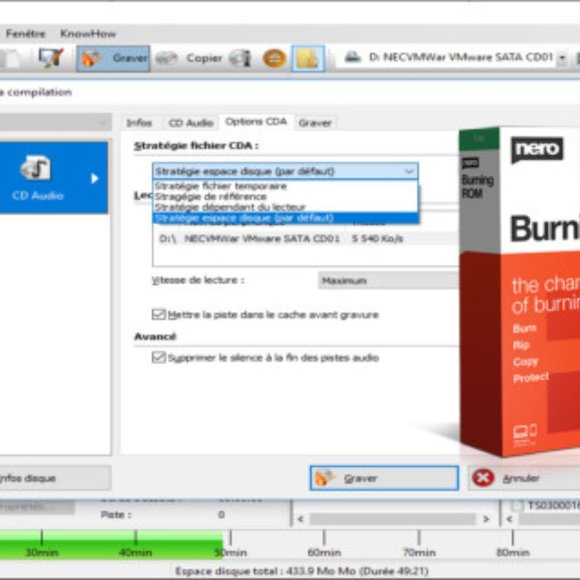Click the Espace disque total status text
This screenshot has height=580, width=580.
pos(302,571)
